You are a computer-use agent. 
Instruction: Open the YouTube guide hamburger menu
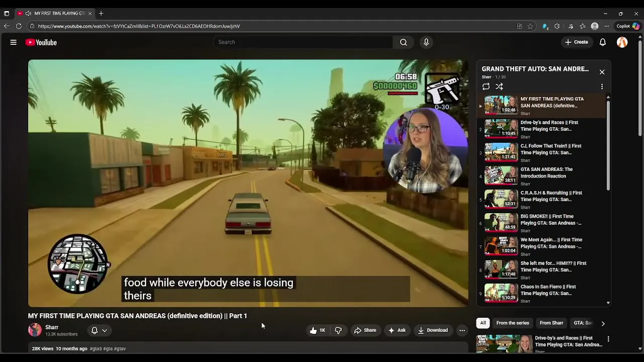(x=14, y=42)
